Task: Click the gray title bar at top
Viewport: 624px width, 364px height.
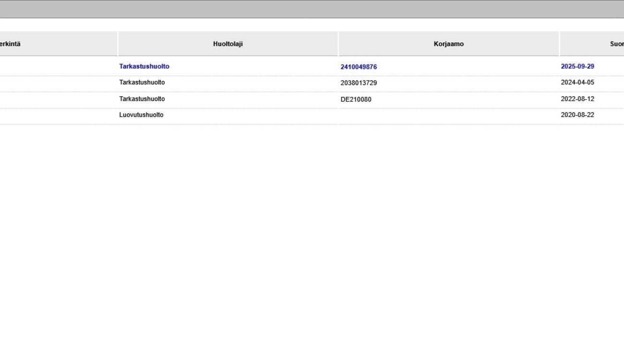Action: [312, 9]
